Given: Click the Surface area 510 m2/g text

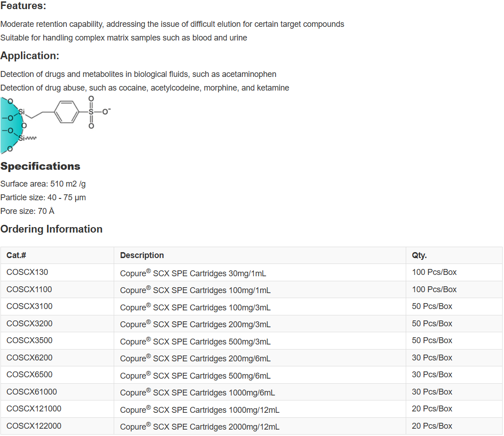Looking at the screenshot, I should click(x=43, y=184).
